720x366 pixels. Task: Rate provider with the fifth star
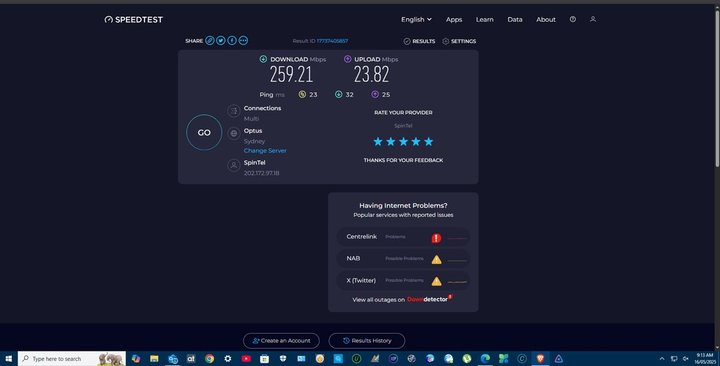428,141
